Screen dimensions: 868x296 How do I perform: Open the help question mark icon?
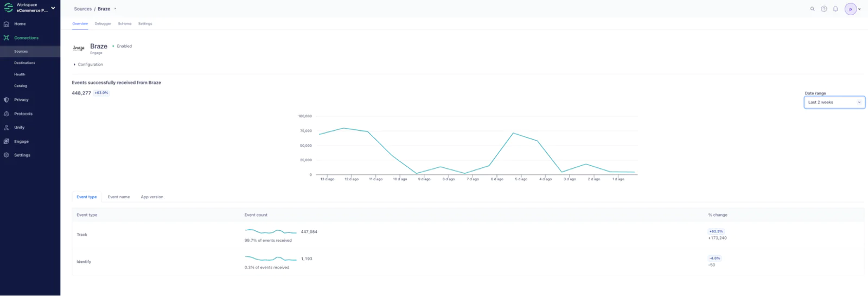824,9
